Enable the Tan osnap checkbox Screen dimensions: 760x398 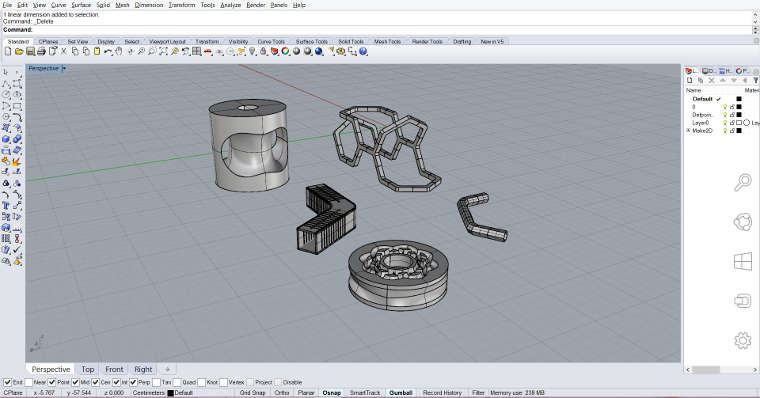(x=156, y=382)
